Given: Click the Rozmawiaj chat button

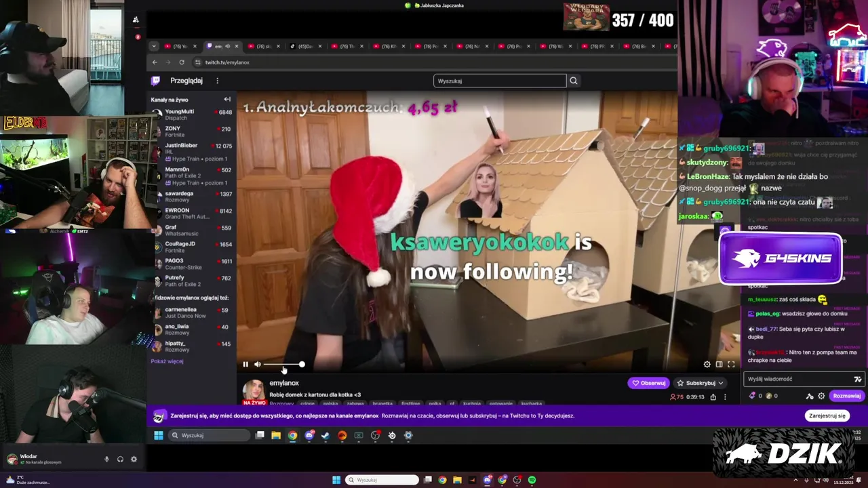Looking at the screenshot, I should click(x=846, y=396).
